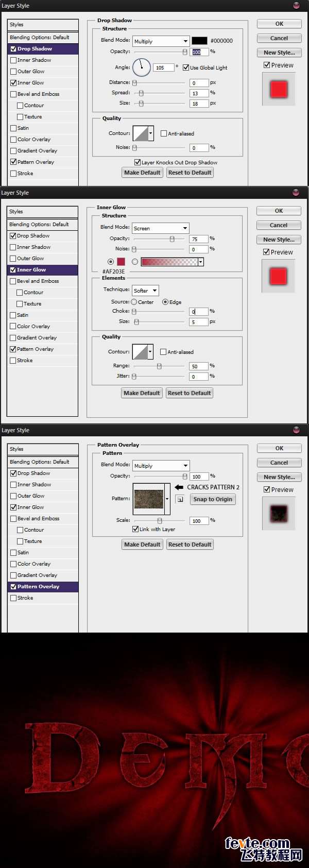Click Spread slider in Drop Shadow dialog
This screenshot has width=309, height=868.
tap(159, 93)
